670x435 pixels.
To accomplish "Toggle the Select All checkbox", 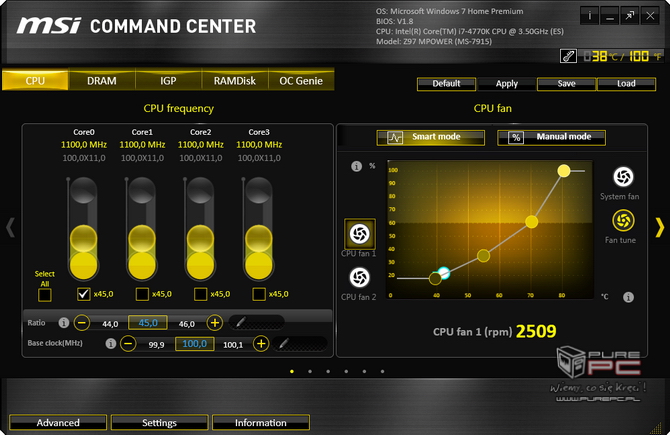I will coord(45,295).
